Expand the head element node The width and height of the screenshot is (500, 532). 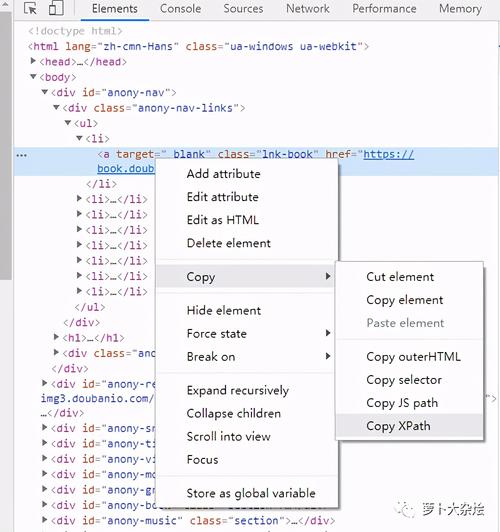tap(33, 61)
